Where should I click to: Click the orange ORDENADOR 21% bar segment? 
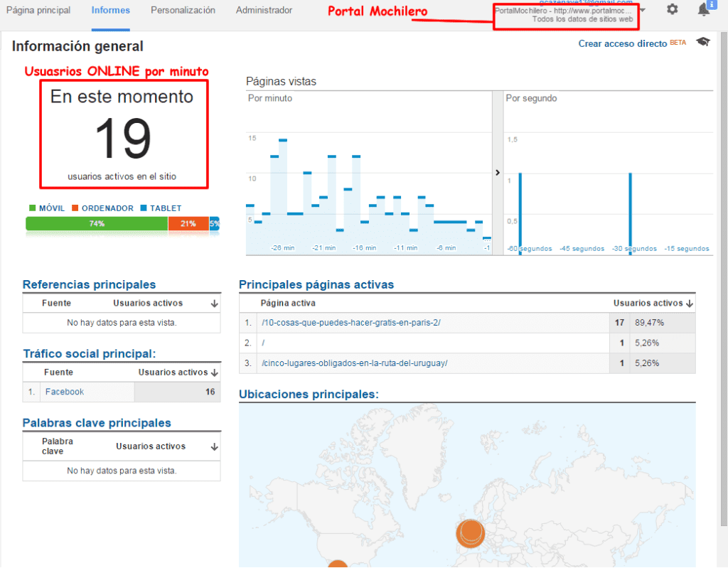coord(188,223)
